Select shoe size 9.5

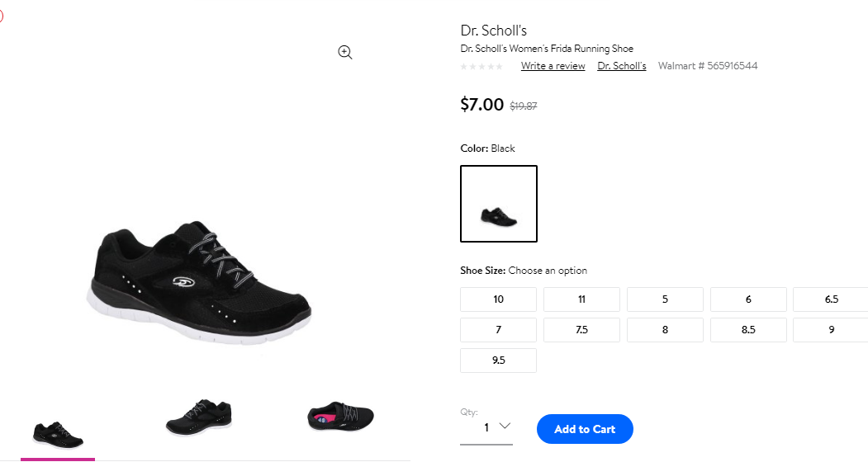point(498,361)
